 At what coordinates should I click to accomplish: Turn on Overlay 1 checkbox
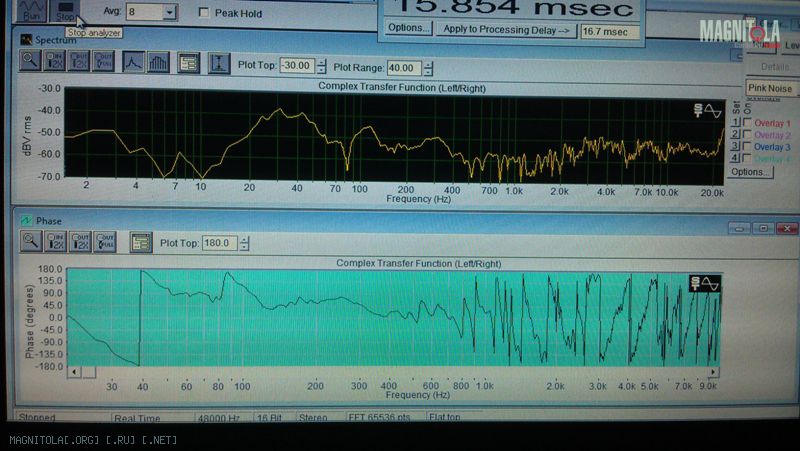click(747, 122)
